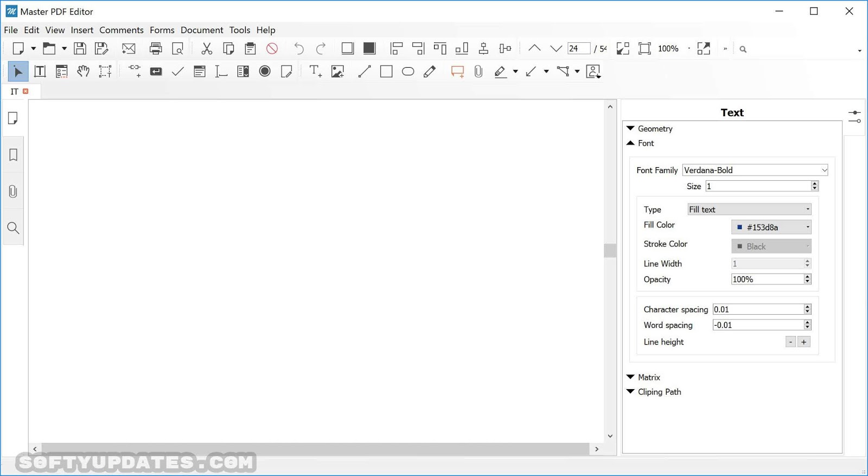Open the Pages panel in left sidebar
Viewport: 868px width, 476px height.
(13, 118)
